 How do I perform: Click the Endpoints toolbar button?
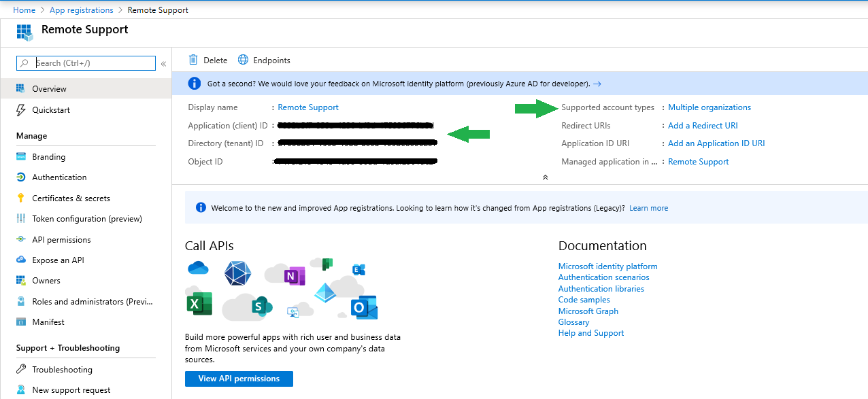(x=264, y=60)
